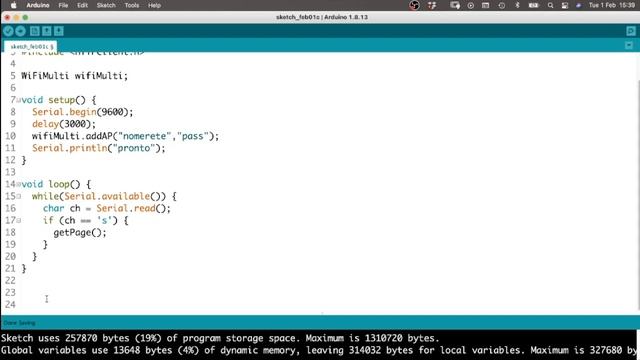Image resolution: width=640 pixels, height=360 pixels.
Task: Open Spotlight search magnifier icon
Action: pyautogui.click(x=550, y=5)
